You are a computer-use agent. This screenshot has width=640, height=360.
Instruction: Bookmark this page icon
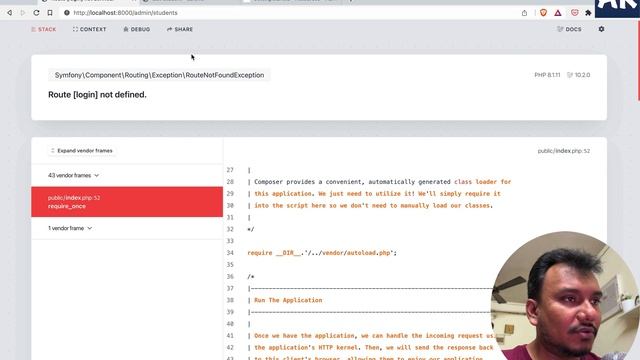coord(50,13)
